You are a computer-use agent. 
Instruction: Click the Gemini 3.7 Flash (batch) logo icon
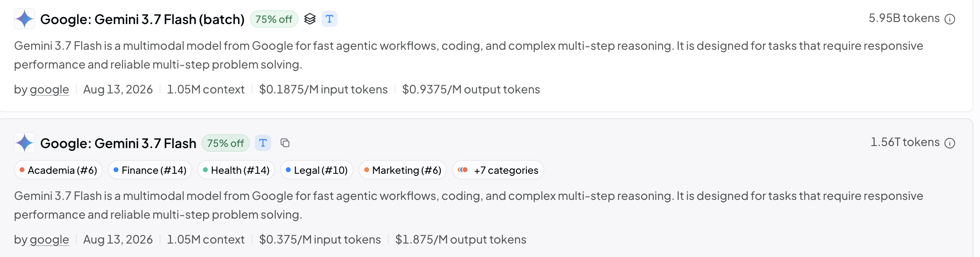24,19
